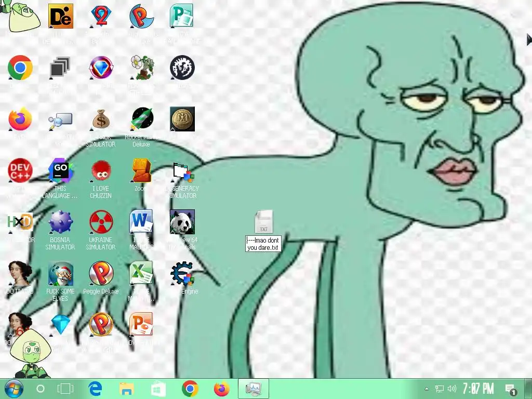
Task: Launch the blue gem in purple ring icon
Action: tap(101, 68)
